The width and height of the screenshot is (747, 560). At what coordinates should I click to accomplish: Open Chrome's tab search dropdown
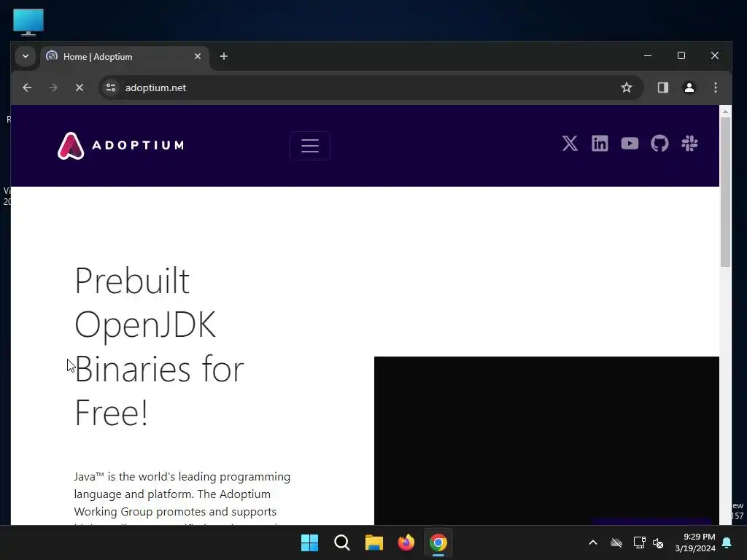[x=26, y=56]
